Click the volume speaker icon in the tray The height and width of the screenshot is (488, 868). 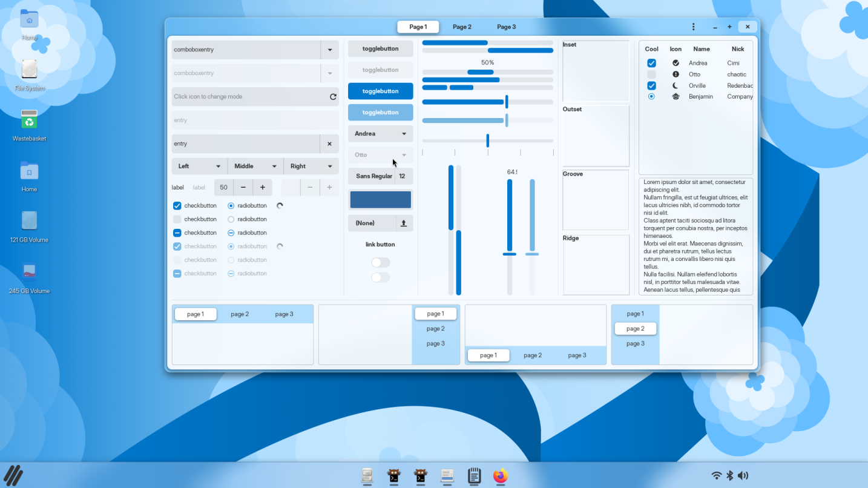point(743,476)
